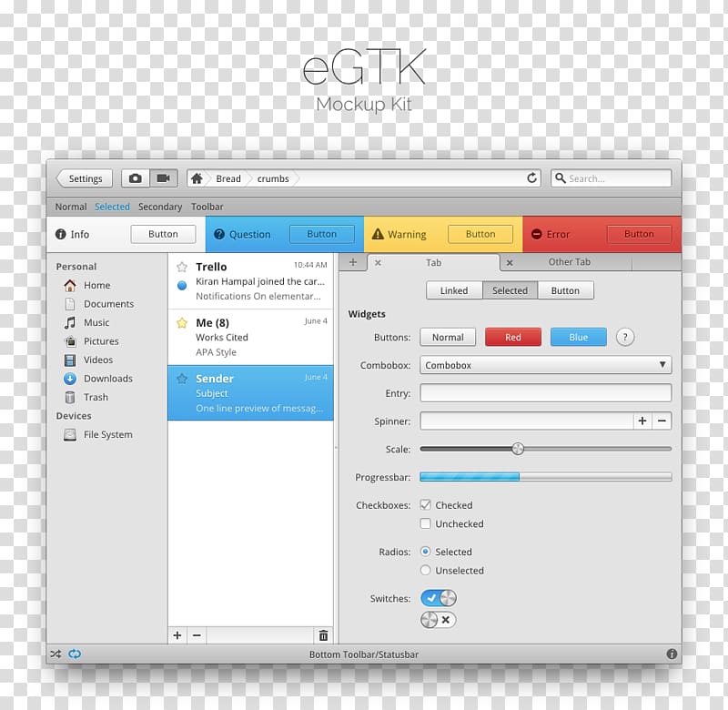Select the Selected radio button
Image resolution: width=728 pixels, height=710 pixels.
tap(425, 552)
